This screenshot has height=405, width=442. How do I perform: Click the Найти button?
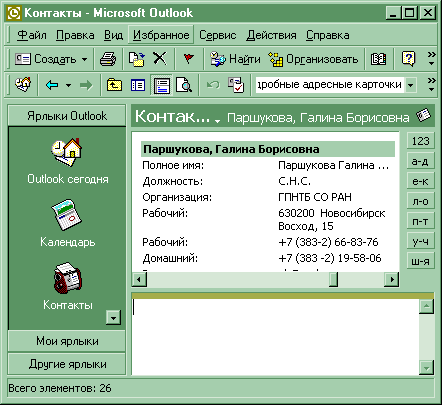coord(236,59)
